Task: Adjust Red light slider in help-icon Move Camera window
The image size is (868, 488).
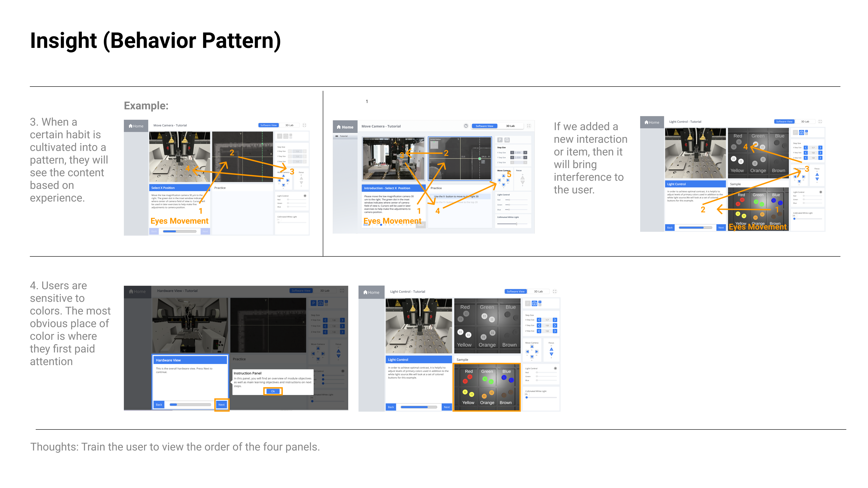Action: (516, 200)
